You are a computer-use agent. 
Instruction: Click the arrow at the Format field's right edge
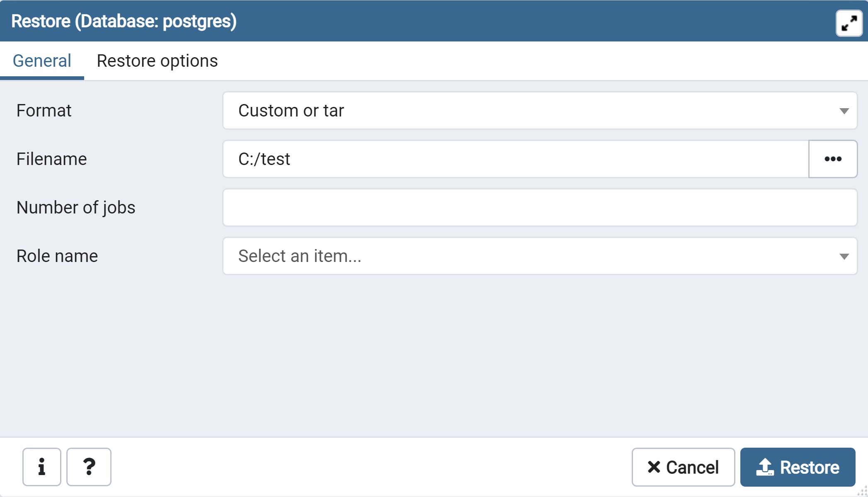(x=844, y=111)
